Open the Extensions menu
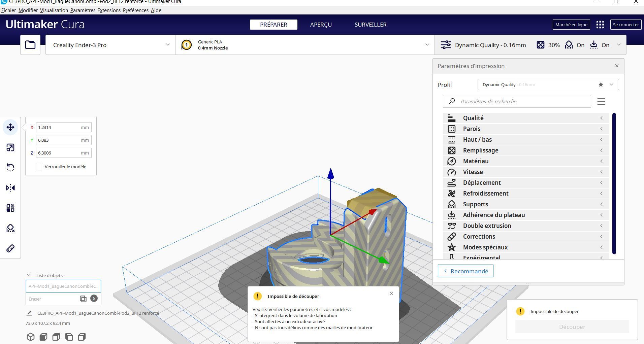Screen dimensions: 644x344 (109, 10)
